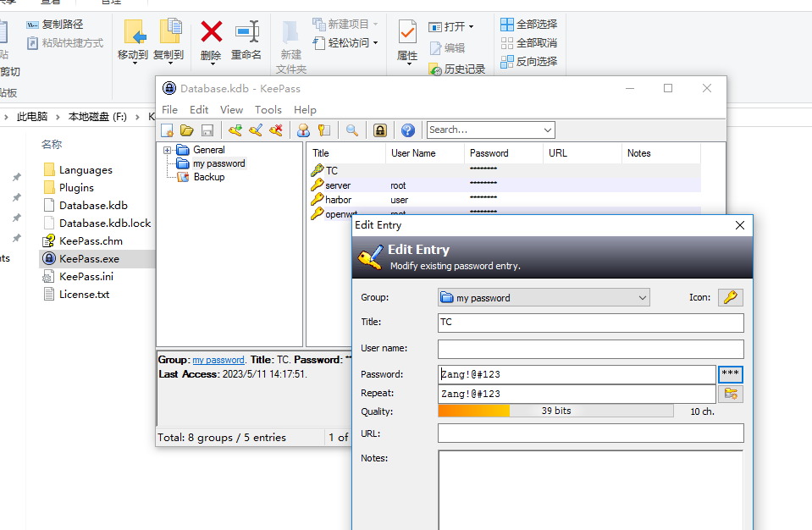812x530 pixels.
Task: Sort by the URL column header
Action: 583,153
